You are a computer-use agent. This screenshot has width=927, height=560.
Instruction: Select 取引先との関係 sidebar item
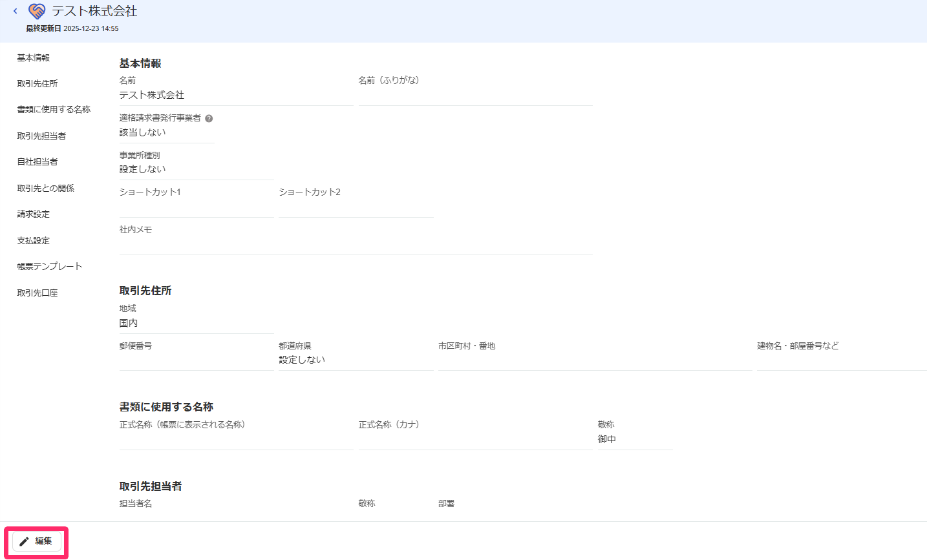click(45, 189)
